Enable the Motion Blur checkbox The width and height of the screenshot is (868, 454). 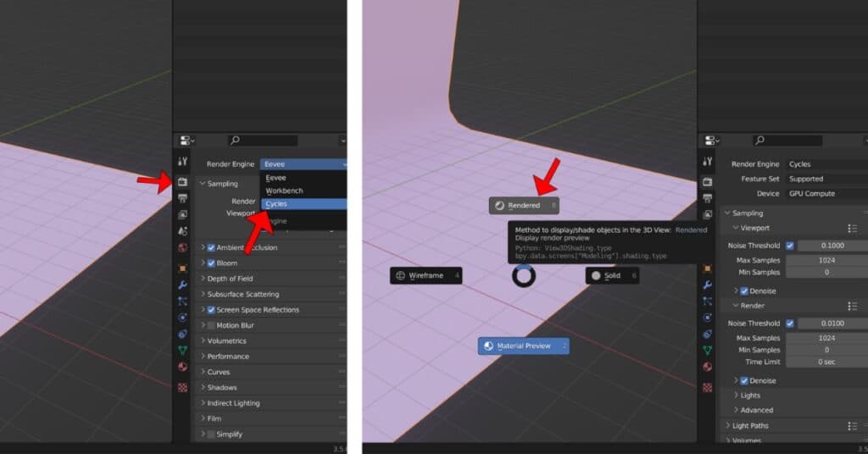(x=211, y=325)
